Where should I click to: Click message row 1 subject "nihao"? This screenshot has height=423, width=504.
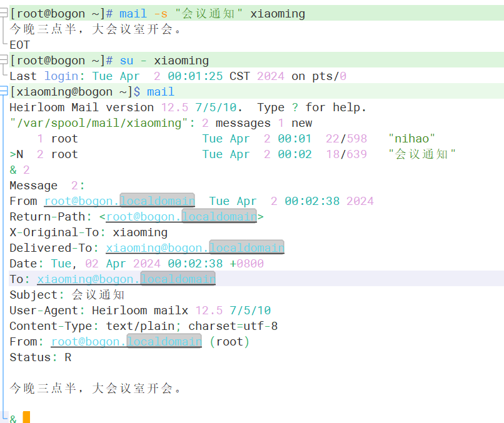coord(411,139)
